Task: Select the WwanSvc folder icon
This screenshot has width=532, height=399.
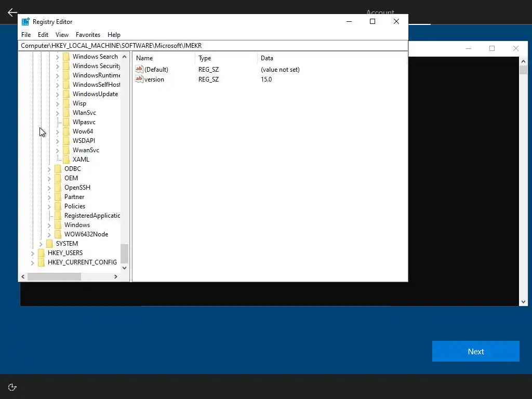Action: coord(66,150)
